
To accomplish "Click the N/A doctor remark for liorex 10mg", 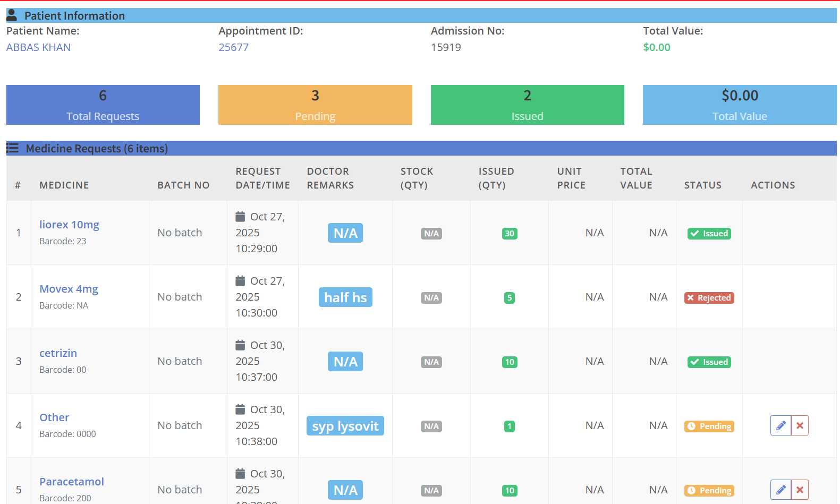I will click(x=345, y=233).
